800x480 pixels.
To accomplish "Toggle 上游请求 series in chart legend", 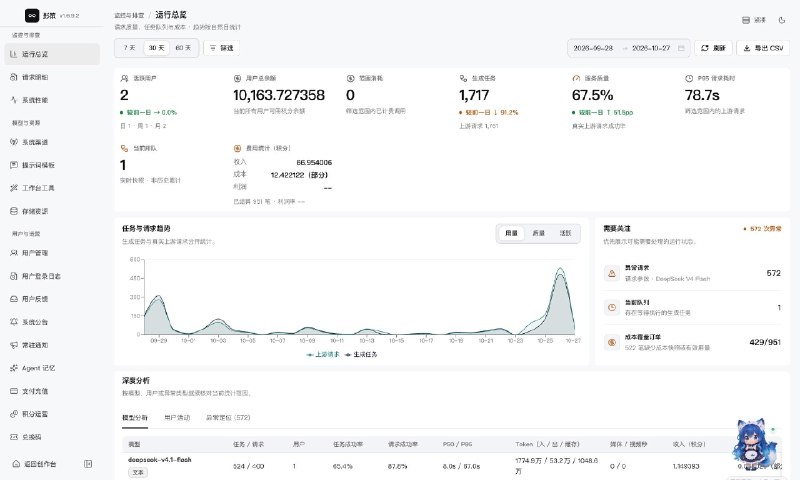I will (323, 355).
